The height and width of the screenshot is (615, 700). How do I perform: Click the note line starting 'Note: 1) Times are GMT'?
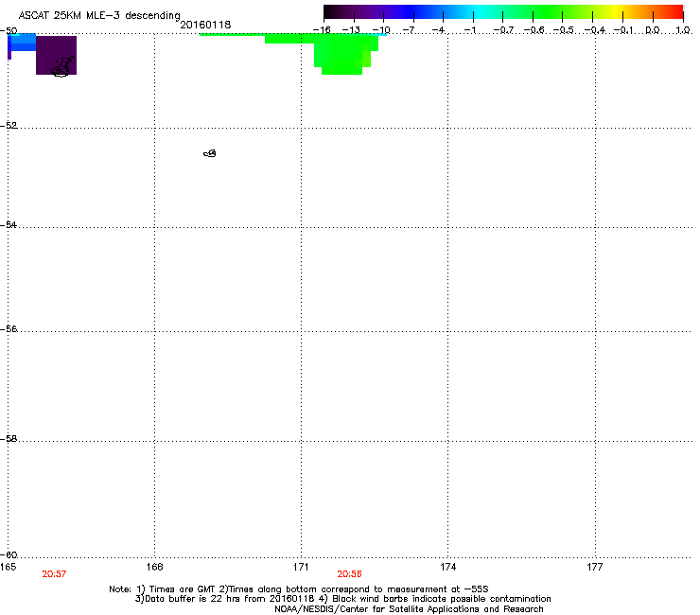[299, 589]
